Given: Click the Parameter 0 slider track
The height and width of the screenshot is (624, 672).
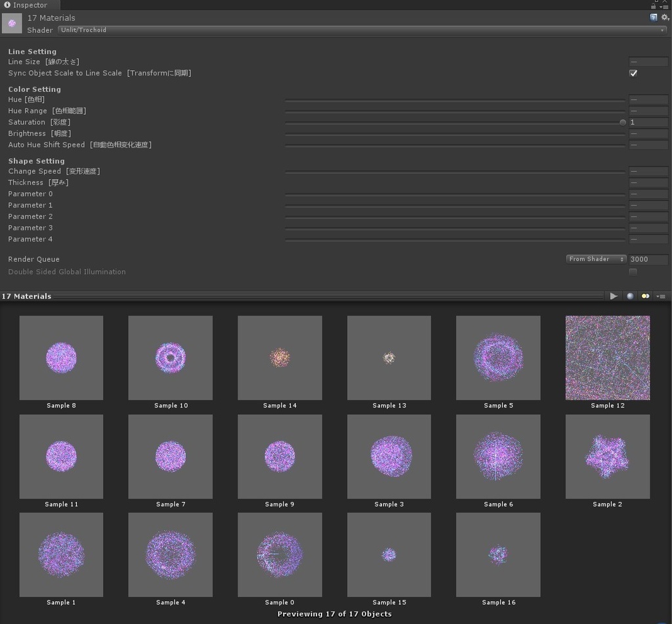Looking at the screenshot, I should coord(455,194).
